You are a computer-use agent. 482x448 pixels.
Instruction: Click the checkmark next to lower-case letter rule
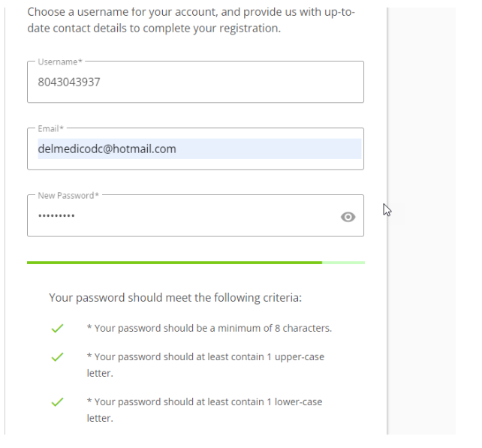pos(56,402)
